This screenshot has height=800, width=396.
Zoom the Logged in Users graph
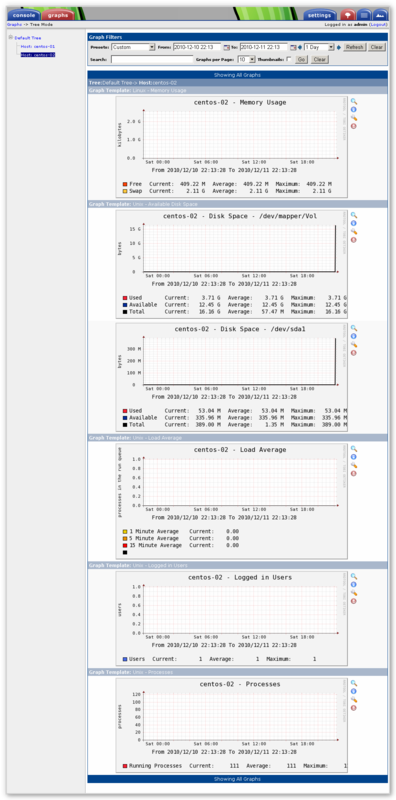354,577
